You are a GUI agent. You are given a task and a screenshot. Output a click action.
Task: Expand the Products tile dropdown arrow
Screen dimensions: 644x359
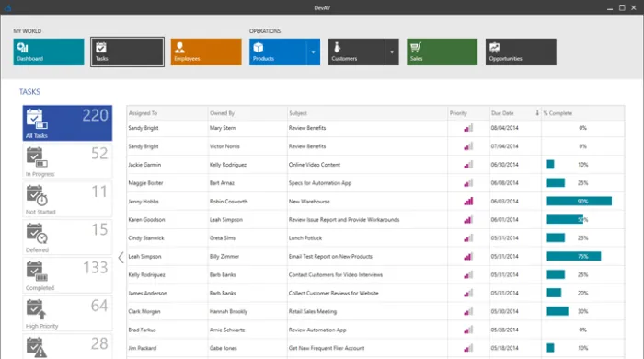click(313, 52)
